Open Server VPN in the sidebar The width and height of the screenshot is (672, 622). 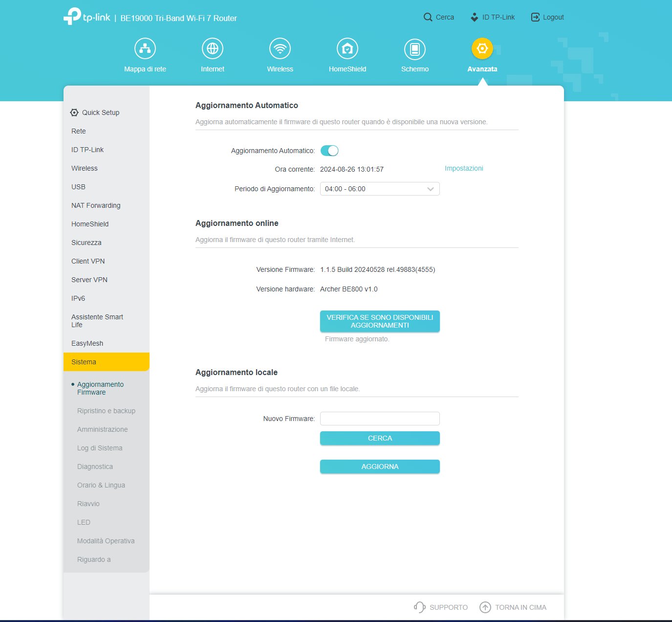point(89,280)
